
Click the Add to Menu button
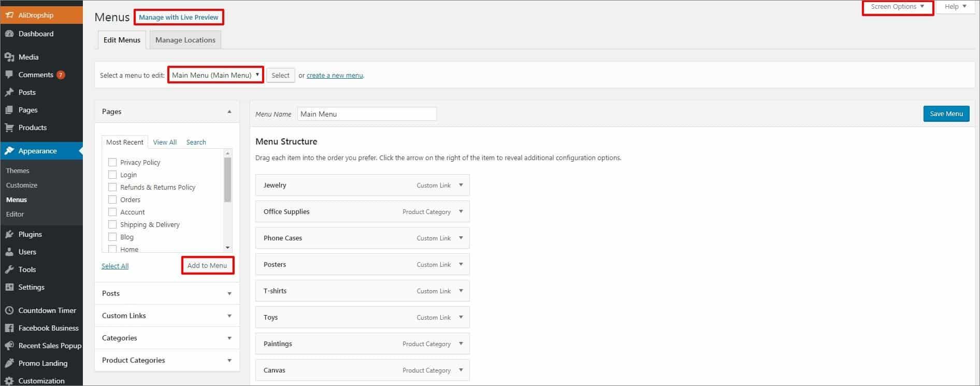pyautogui.click(x=207, y=265)
